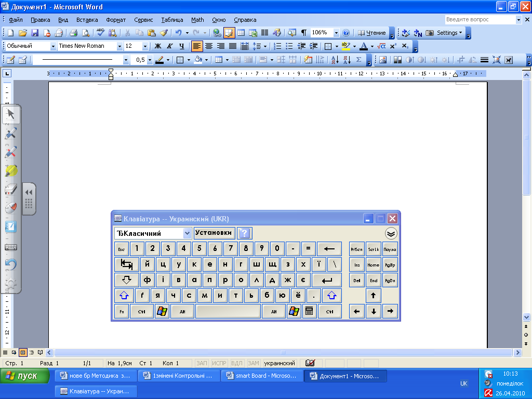532x399 pixels.
Task: Open Word help with the question mark icon
Action: 346,33
